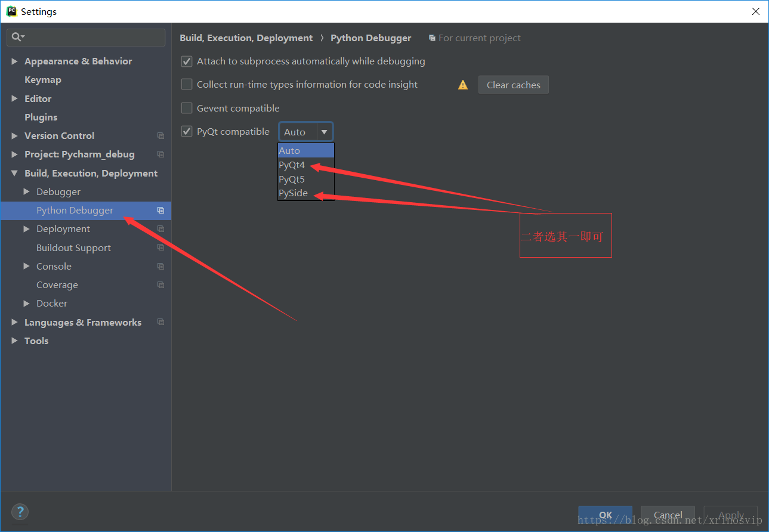Expand the Docker subtree arrow
This screenshot has height=532, width=769.
[26, 304]
